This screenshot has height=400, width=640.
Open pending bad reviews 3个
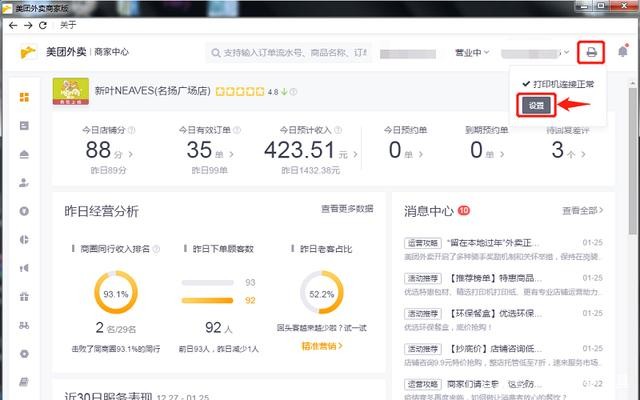coord(569,150)
